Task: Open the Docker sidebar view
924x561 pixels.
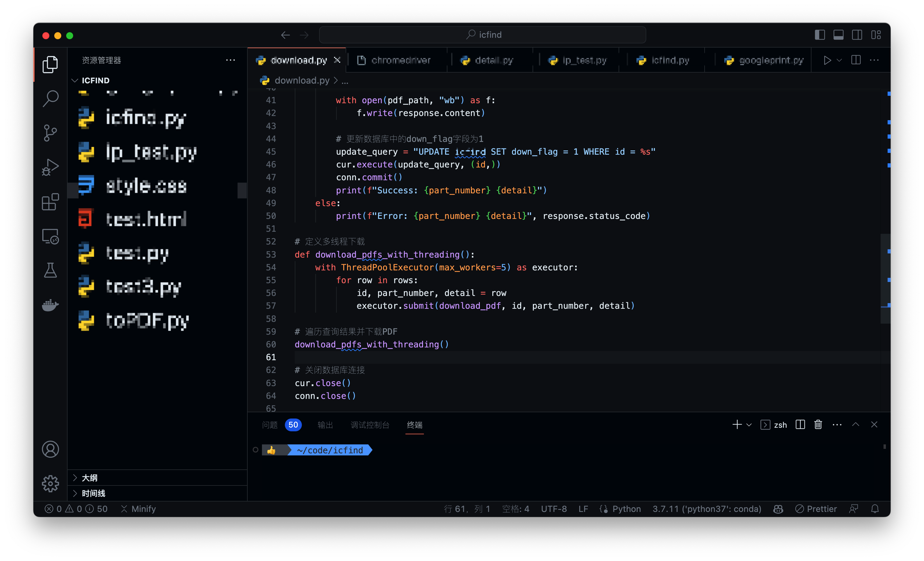Action: point(50,305)
